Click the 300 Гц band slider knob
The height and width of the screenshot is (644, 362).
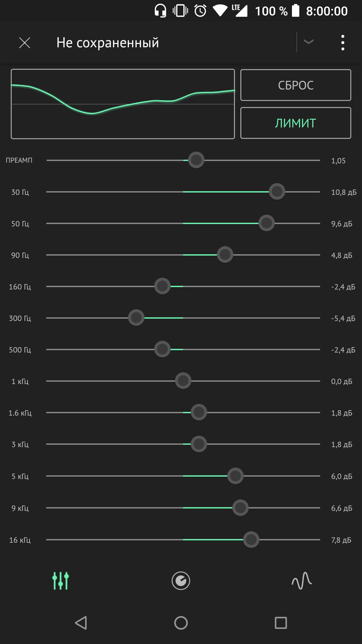pyautogui.click(x=136, y=318)
